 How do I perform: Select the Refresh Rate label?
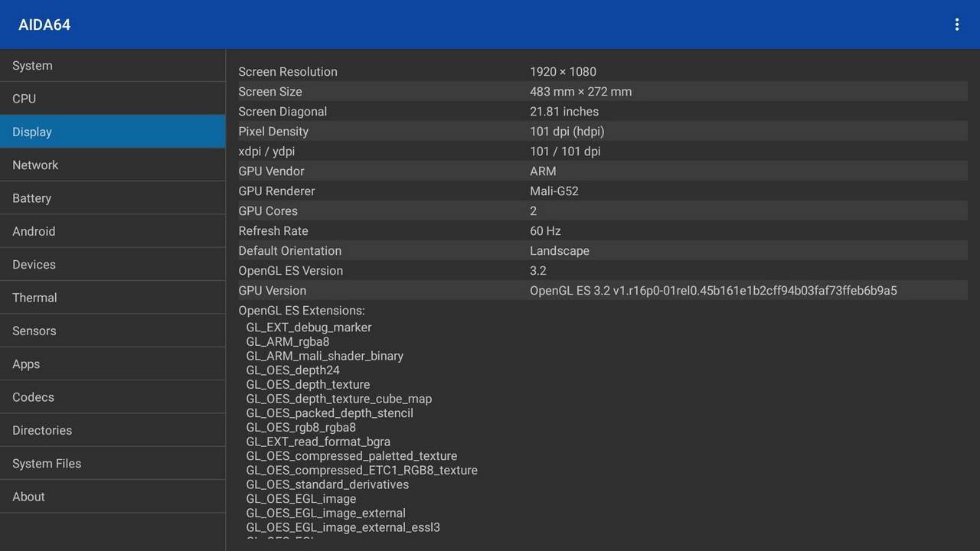click(273, 231)
